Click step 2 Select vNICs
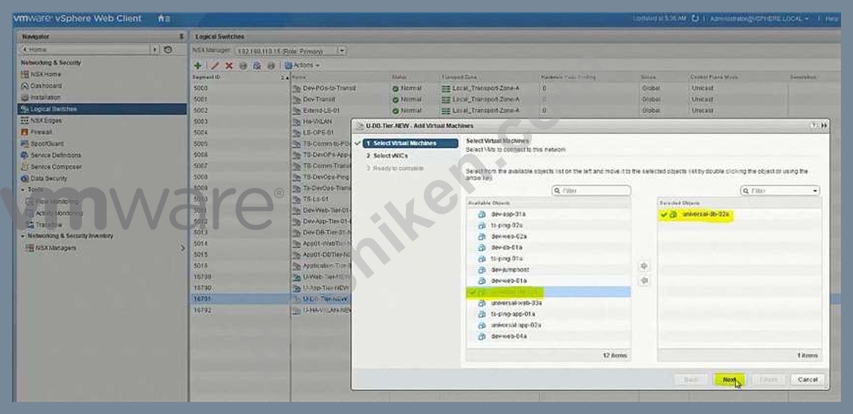This screenshot has height=414, width=853. pyautogui.click(x=387, y=156)
